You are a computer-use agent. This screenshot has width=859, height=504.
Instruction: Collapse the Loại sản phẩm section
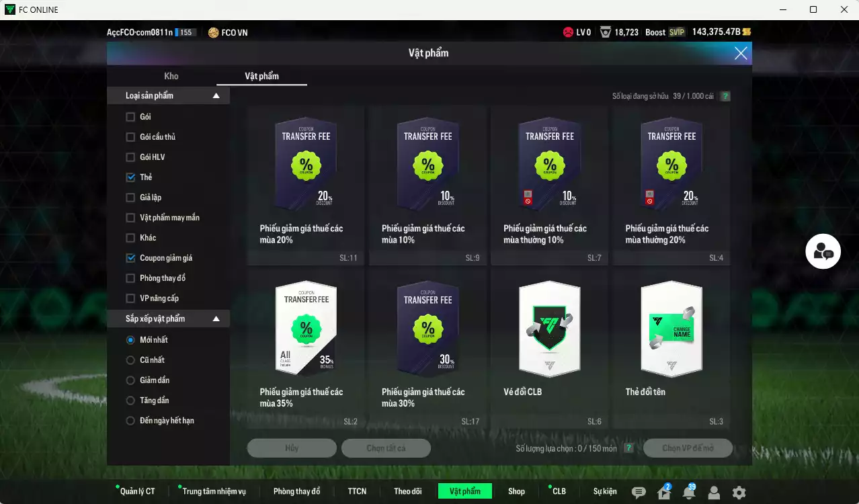(216, 96)
